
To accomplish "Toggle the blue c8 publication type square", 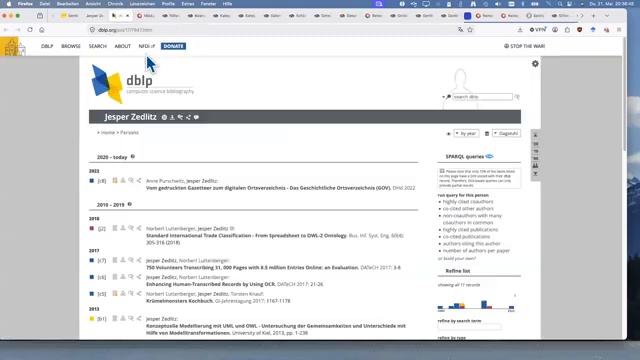I will [x=91, y=181].
